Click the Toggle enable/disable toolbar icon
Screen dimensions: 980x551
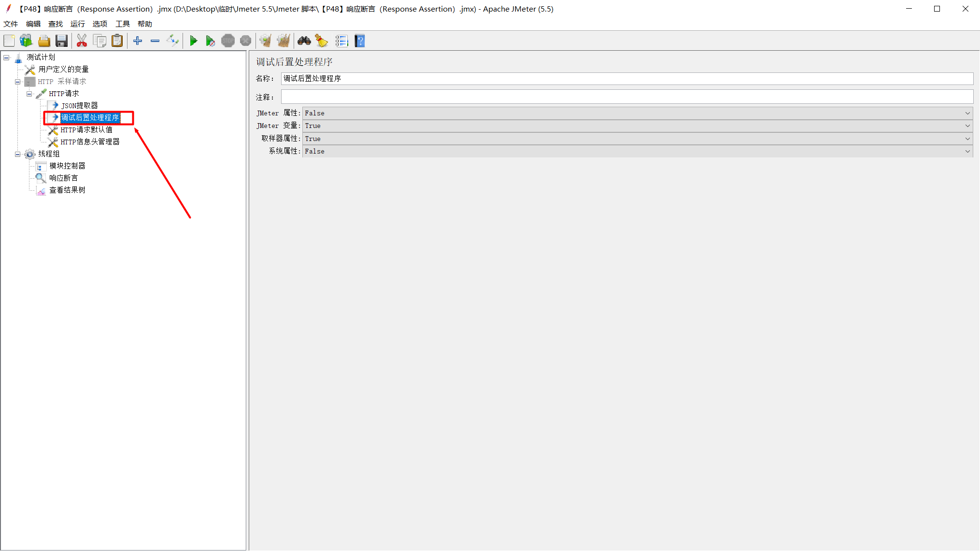(x=172, y=41)
